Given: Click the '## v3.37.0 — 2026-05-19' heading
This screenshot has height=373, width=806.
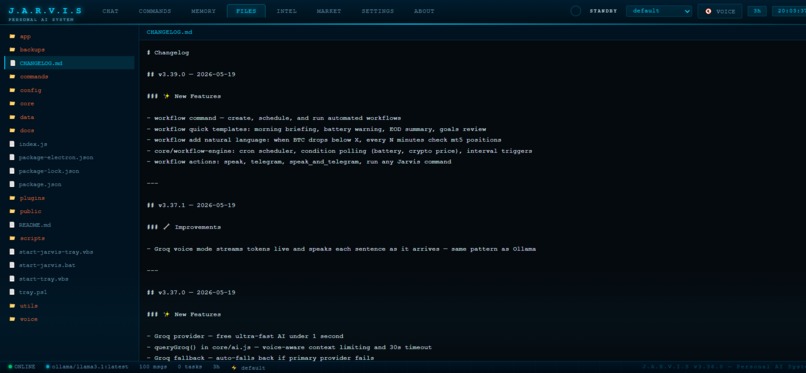Looking at the screenshot, I should 191,293.
